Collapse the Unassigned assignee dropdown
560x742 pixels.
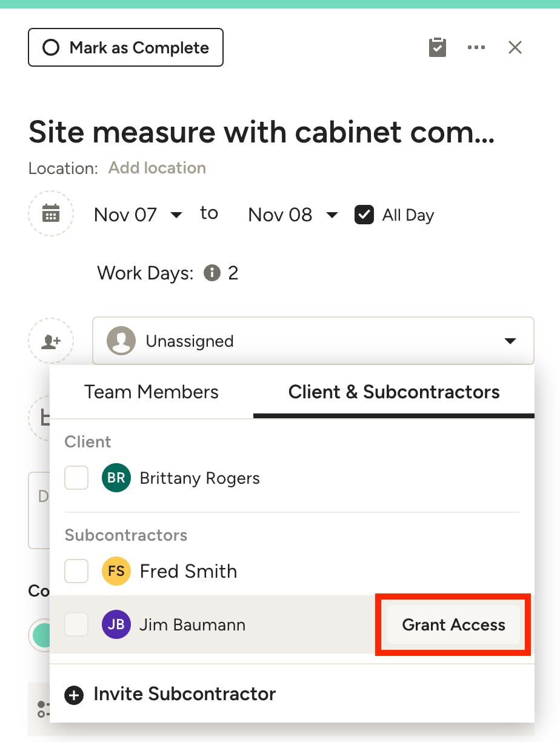click(x=510, y=341)
